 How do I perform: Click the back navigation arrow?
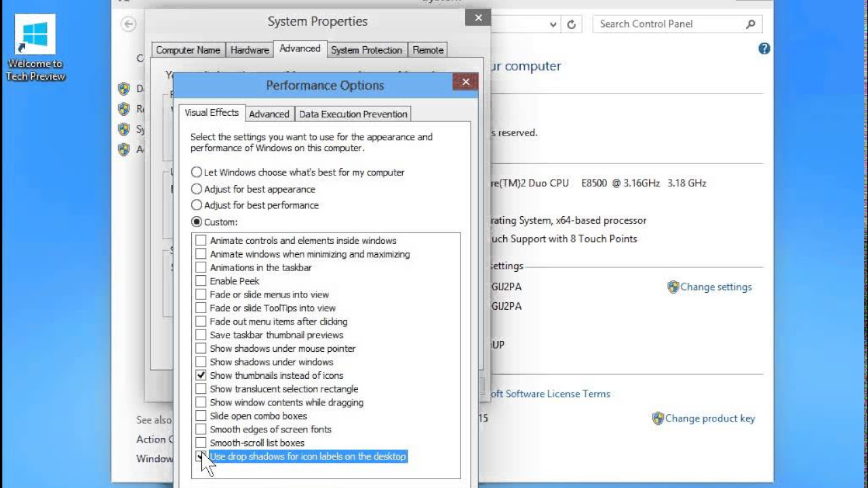pyautogui.click(x=128, y=24)
